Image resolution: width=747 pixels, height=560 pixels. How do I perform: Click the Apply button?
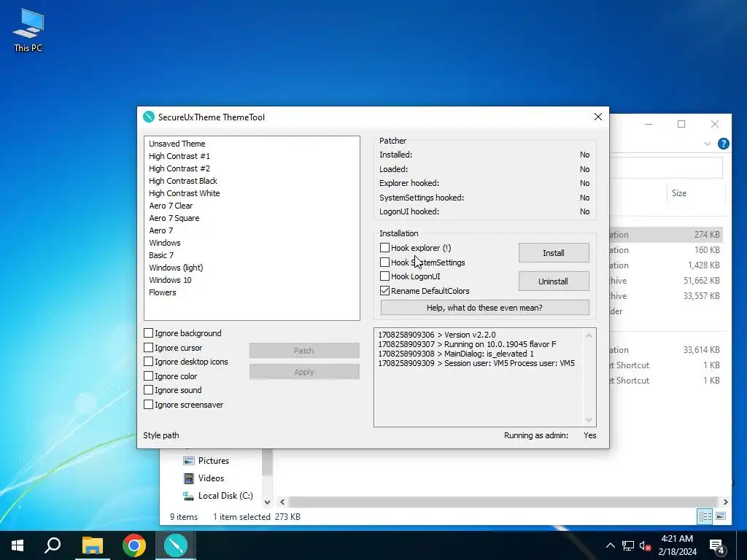pyautogui.click(x=304, y=372)
